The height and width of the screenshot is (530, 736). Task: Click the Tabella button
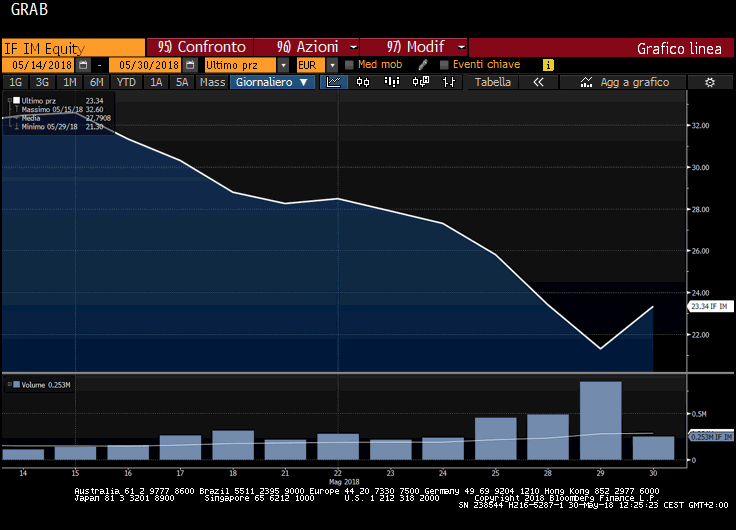pos(492,82)
